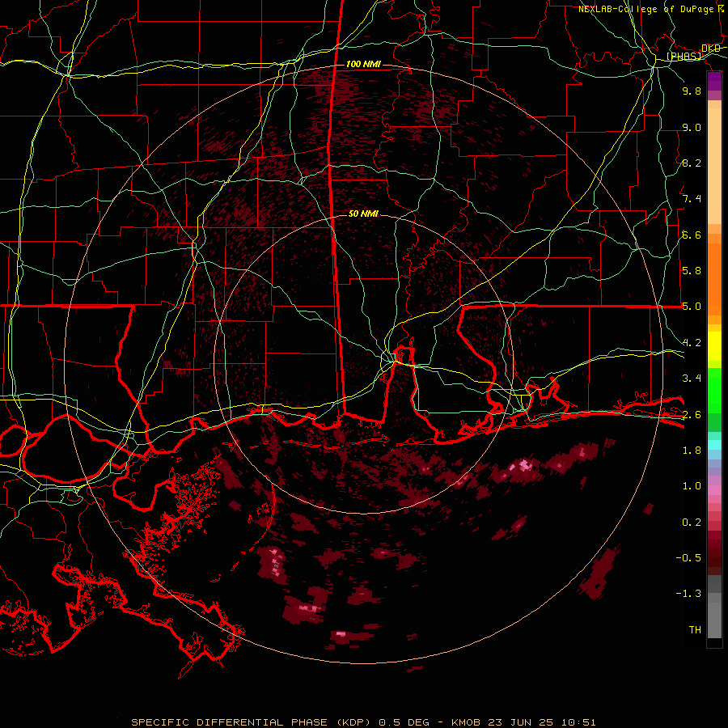Select the 5.0 value on the color scale

pos(692,307)
